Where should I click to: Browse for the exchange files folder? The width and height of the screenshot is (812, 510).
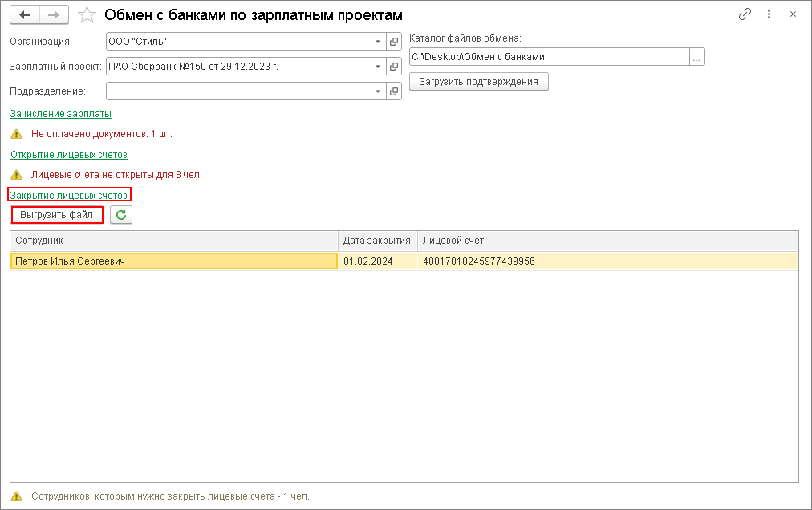coord(697,57)
